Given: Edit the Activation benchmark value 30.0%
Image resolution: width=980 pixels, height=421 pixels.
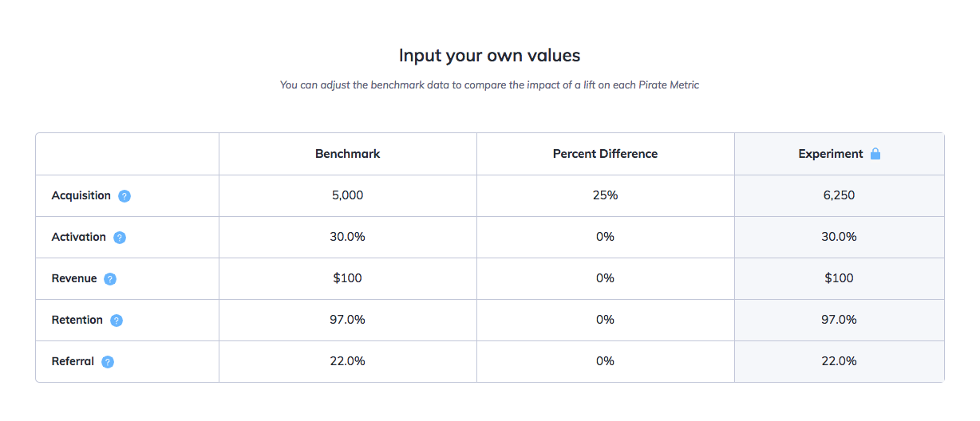Looking at the screenshot, I should (348, 237).
